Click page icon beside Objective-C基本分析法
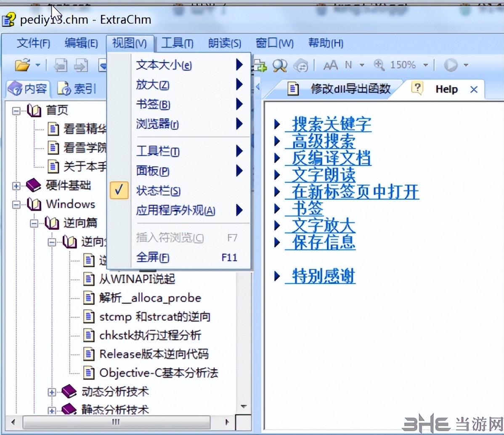The height and width of the screenshot is (435, 504). pos(89,373)
